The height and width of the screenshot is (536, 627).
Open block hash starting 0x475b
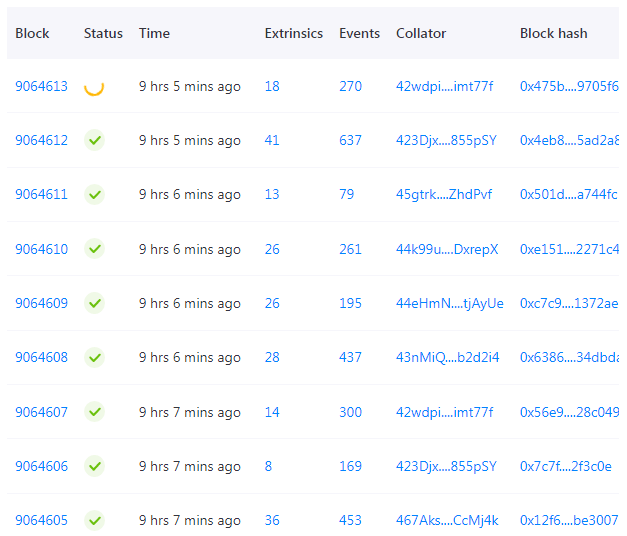[569, 86]
